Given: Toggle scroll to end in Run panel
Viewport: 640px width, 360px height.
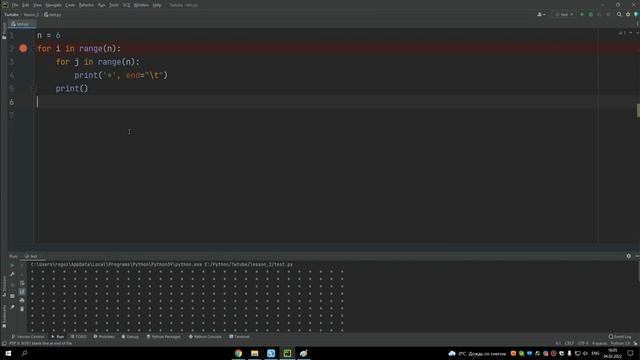Looking at the screenshot, I should [x=22, y=292].
